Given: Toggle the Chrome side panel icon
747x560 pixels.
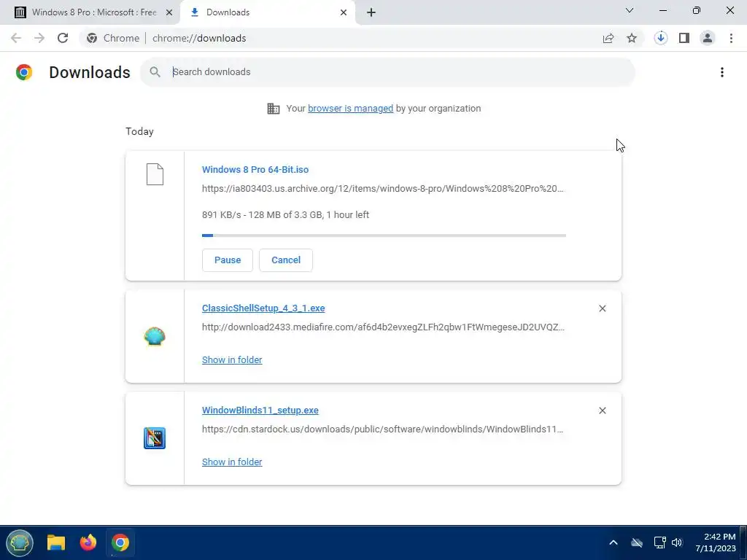Looking at the screenshot, I should pos(684,38).
